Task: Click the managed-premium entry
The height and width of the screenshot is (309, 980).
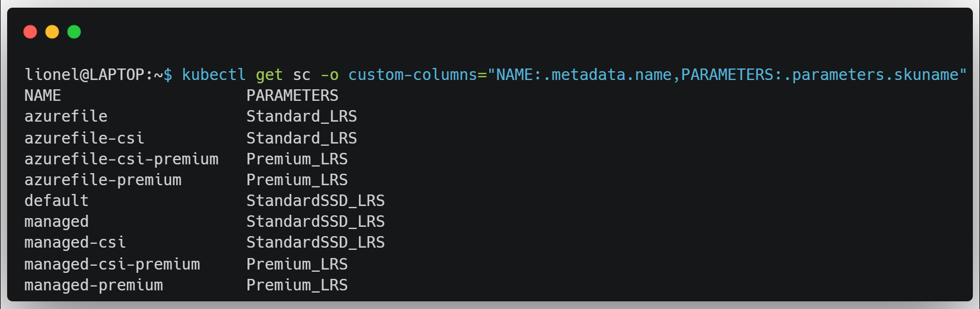Action: (94, 285)
